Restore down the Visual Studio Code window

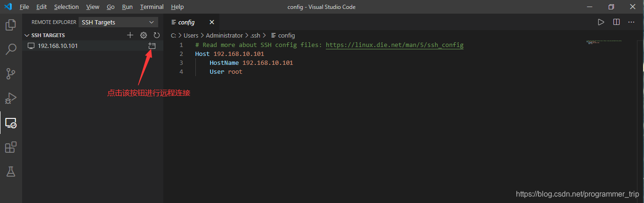click(611, 7)
